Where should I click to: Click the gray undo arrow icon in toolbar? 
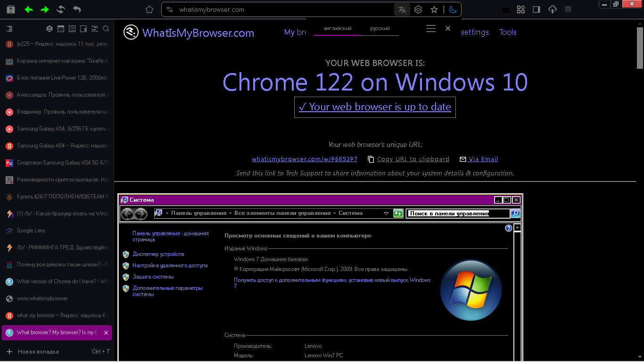77,9
